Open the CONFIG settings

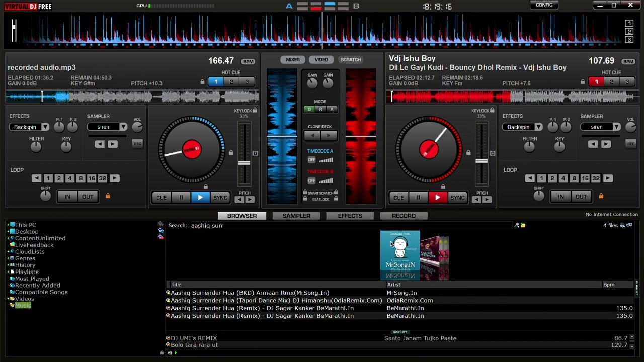tap(544, 5)
